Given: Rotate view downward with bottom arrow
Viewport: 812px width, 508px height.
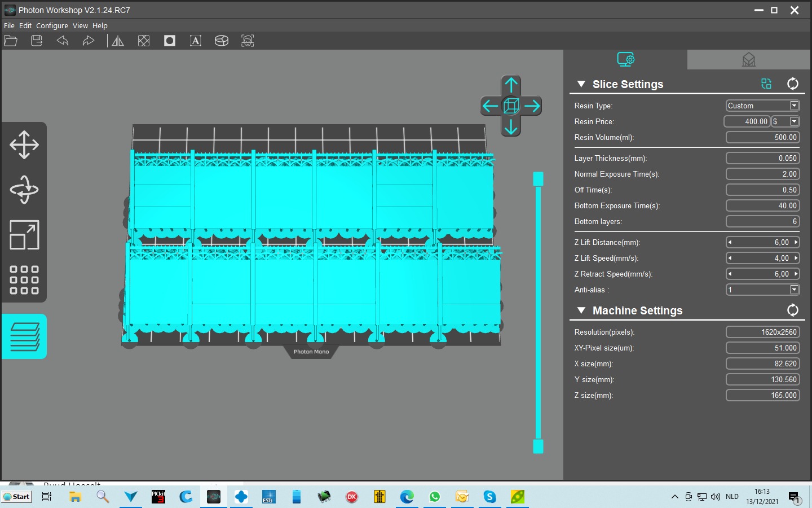Looking at the screenshot, I should coord(511,126).
